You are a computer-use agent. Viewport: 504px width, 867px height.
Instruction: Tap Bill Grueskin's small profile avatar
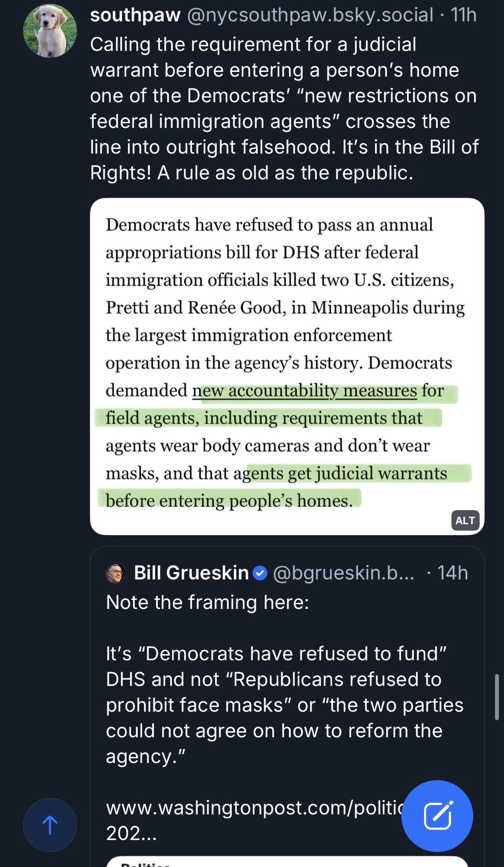click(116, 573)
